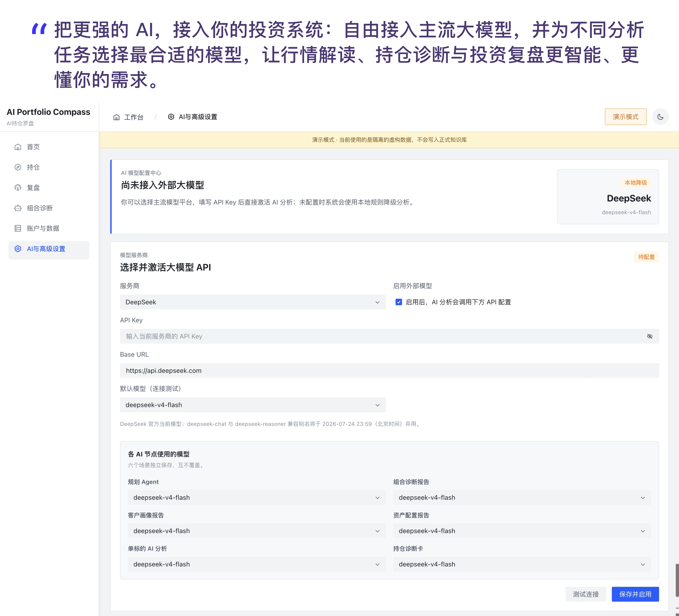Click the 选择并激活大模型 API heading
Image resolution: width=679 pixels, height=616 pixels.
click(165, 267)
